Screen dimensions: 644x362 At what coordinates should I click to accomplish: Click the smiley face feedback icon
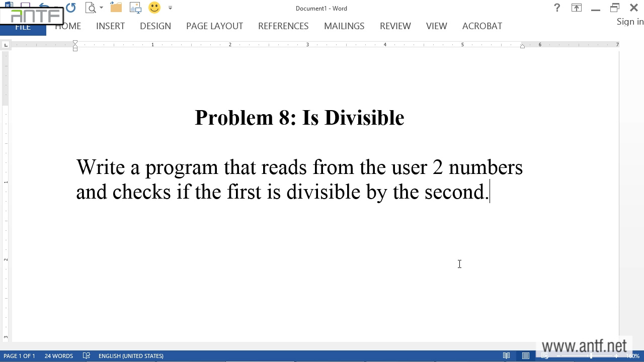coord(154,8)
